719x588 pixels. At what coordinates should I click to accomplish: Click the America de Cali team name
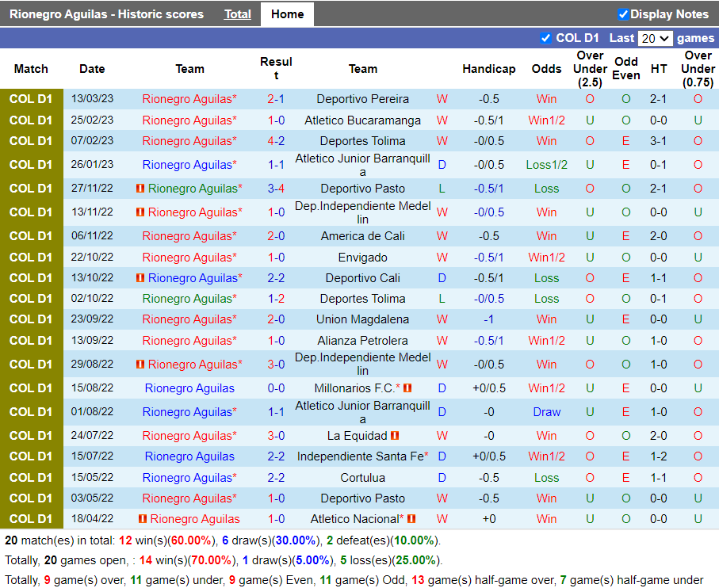(362, 236)
